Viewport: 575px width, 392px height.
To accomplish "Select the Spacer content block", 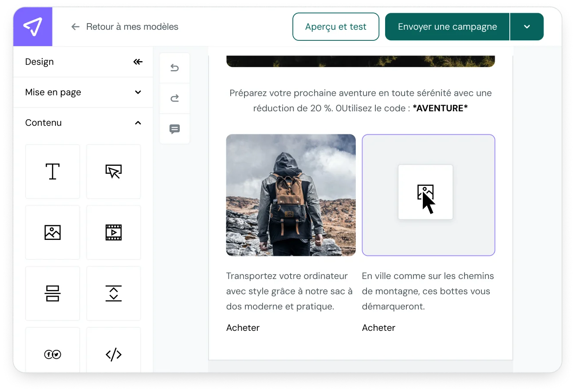I will coord(114,294).
